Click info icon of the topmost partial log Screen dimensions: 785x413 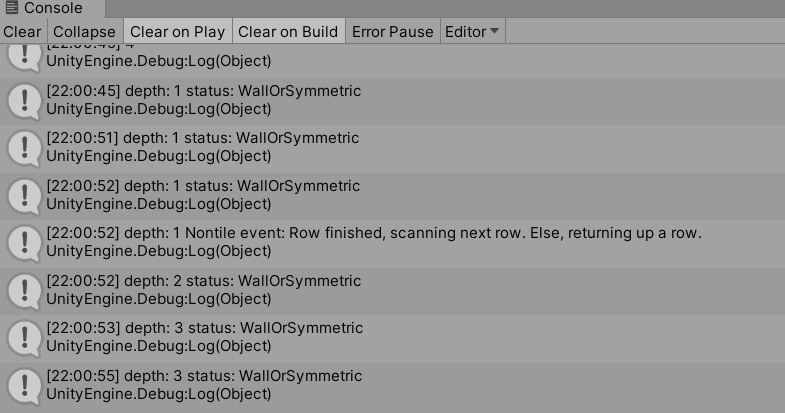[24, 58]
